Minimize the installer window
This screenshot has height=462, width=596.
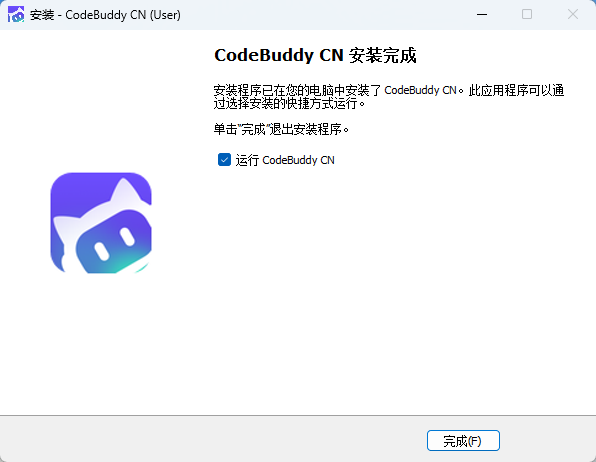point(482,14)
